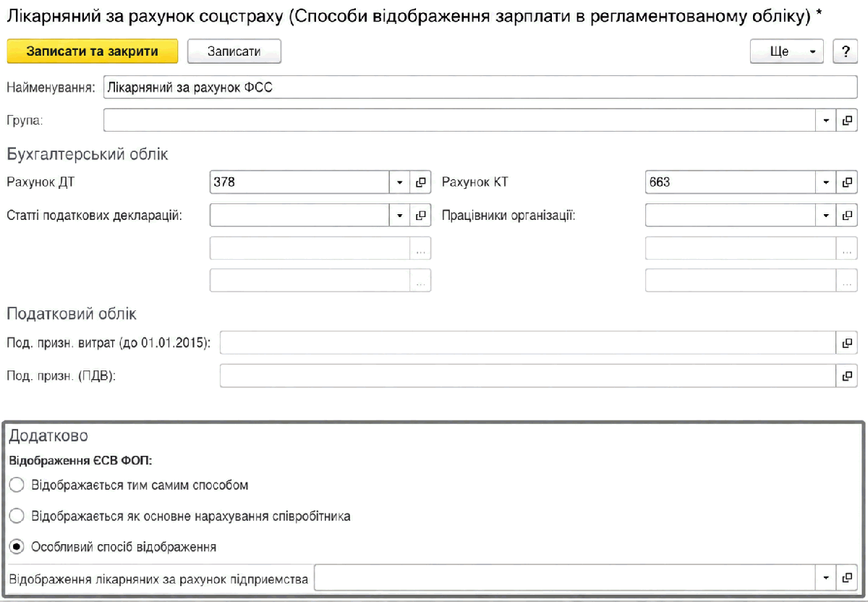This screenshot has height=602, width=868.
Task: Click ellipsis of second disabled field under Працівники
Action: coord(846,280)
